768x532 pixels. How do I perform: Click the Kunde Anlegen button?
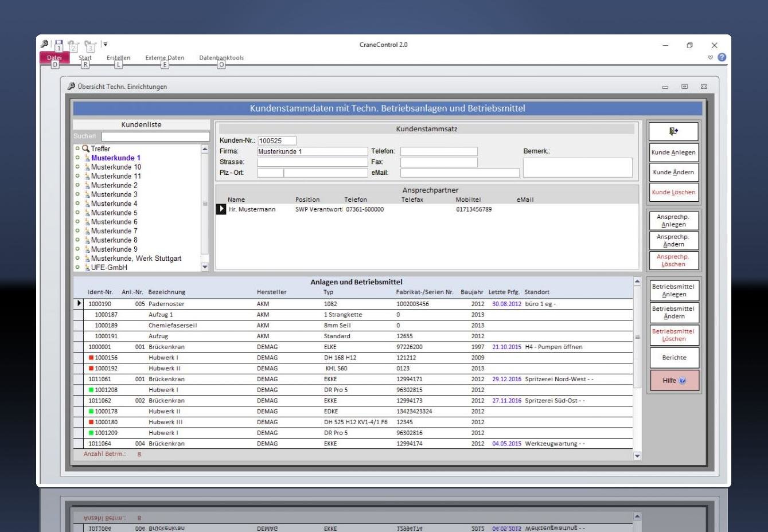tap(673, 152)
